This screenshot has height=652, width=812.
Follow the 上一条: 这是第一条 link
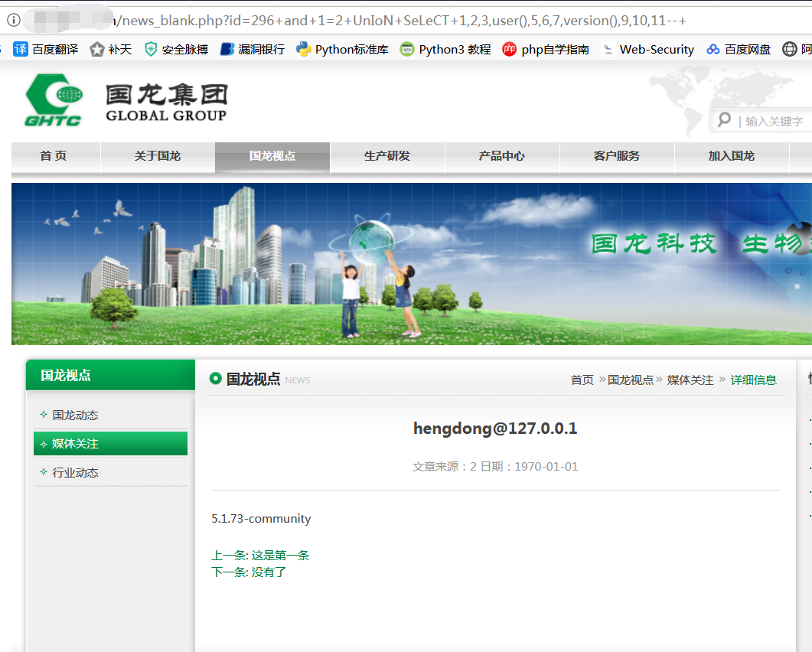click(x=260, y=555)
